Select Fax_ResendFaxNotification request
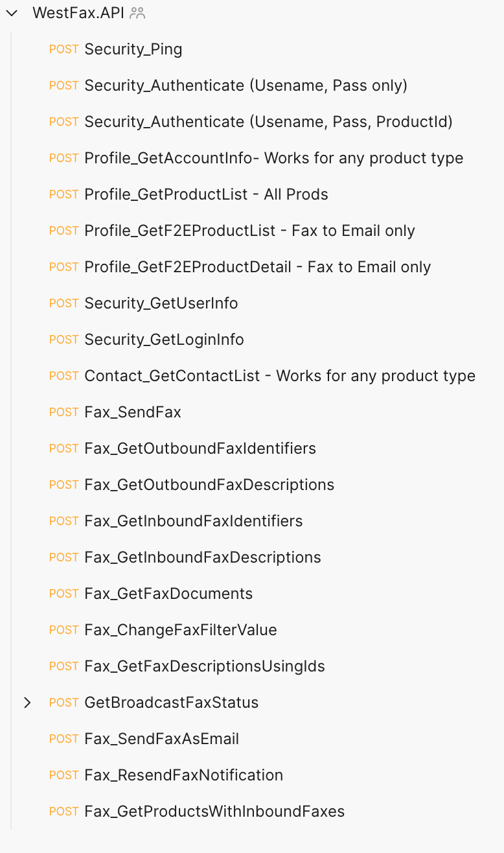 tap(184, 775)
